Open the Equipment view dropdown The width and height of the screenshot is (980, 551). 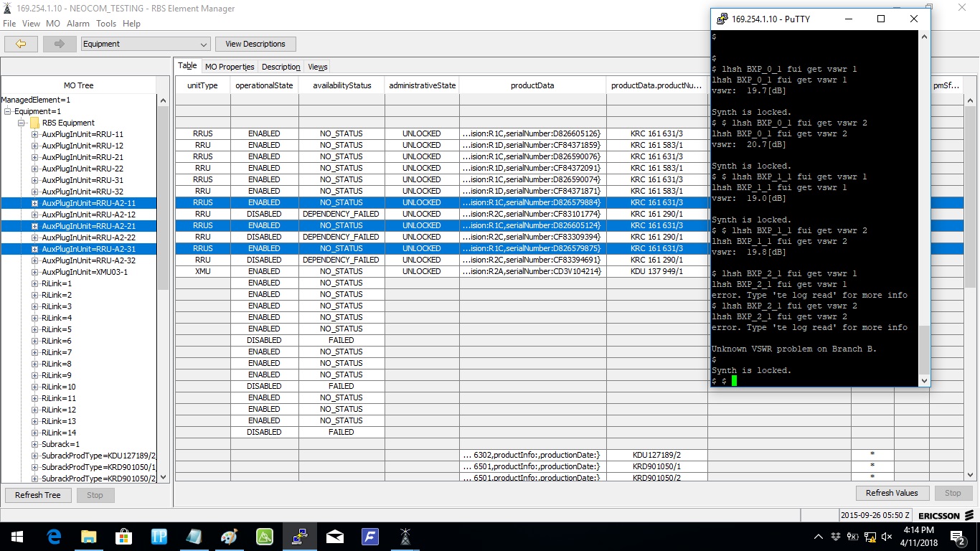tap(146, 44)
